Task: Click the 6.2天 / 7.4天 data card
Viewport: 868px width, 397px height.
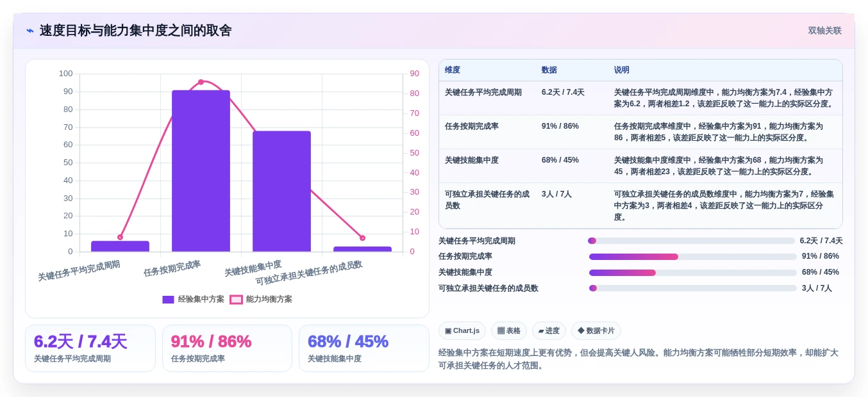Action: 90,348
